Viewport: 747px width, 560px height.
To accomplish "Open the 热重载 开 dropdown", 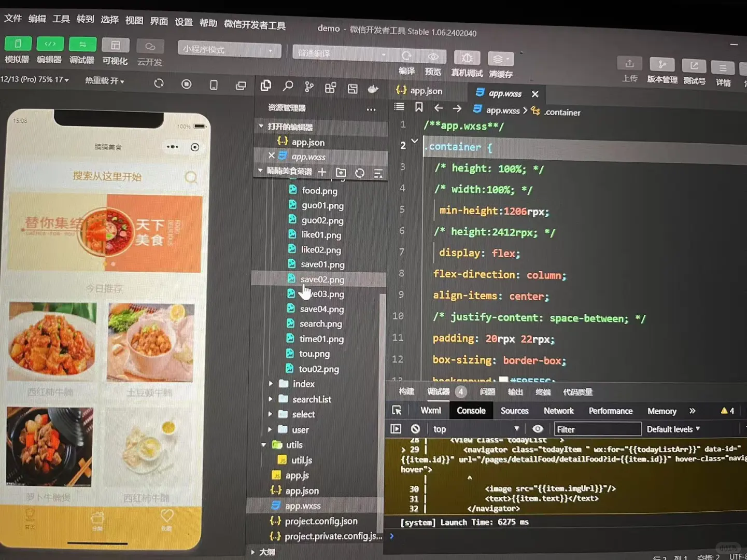I will (x=105, y=81).
